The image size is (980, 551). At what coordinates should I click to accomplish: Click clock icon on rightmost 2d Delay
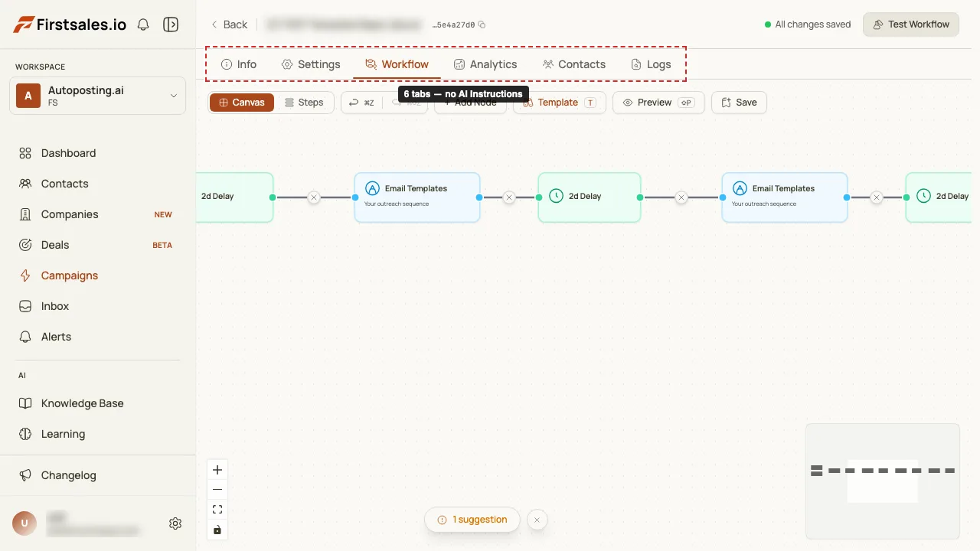click(924, 196)
